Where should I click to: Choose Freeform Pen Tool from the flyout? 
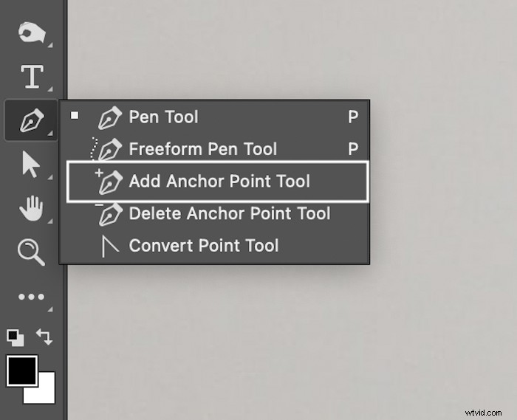pyautogui.click(x=214, y=148)
